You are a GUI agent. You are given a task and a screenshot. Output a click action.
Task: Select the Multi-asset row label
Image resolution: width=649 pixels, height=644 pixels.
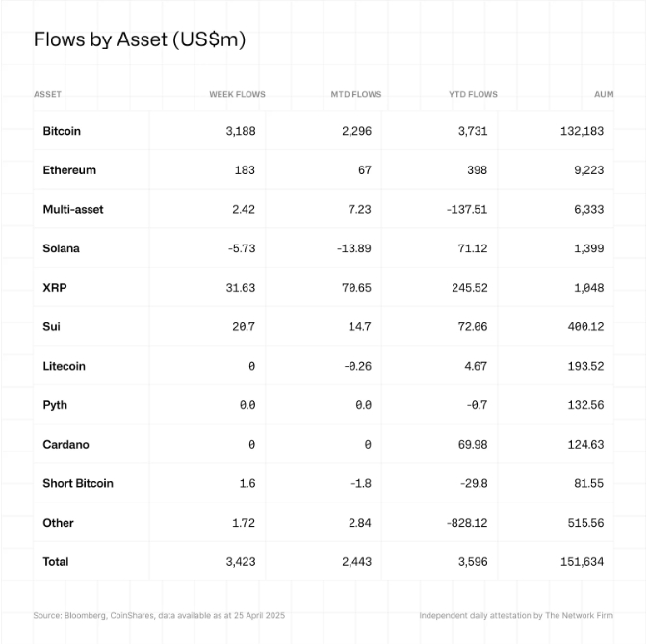click(x=73, y=209)
